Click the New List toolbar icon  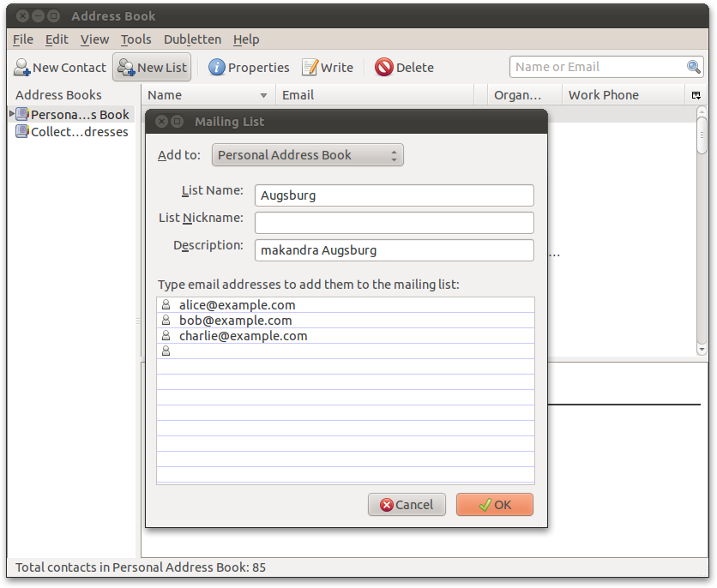pyautogui.click(x=126, y=68)
